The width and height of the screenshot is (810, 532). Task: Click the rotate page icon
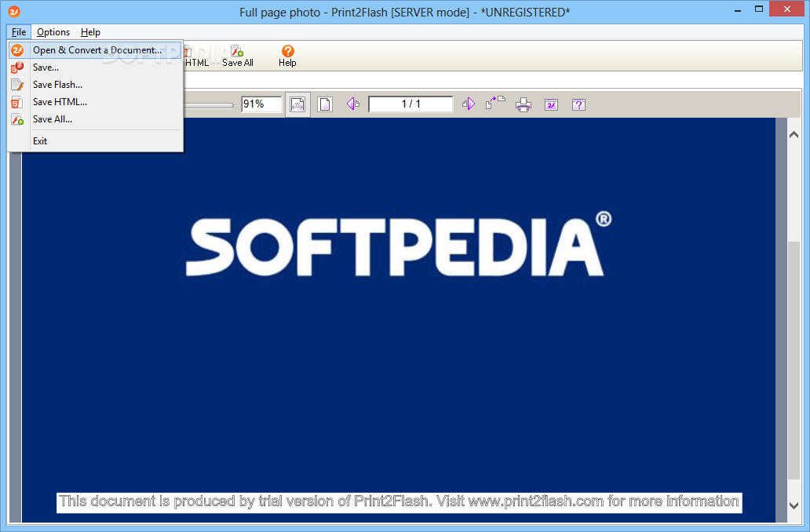[495, 103]
